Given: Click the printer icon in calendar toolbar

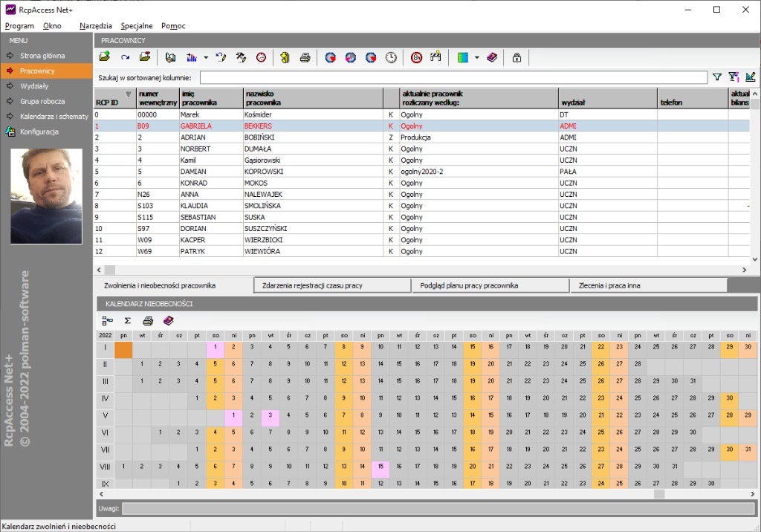Looking at the screenshot, I should click(148, 321).
